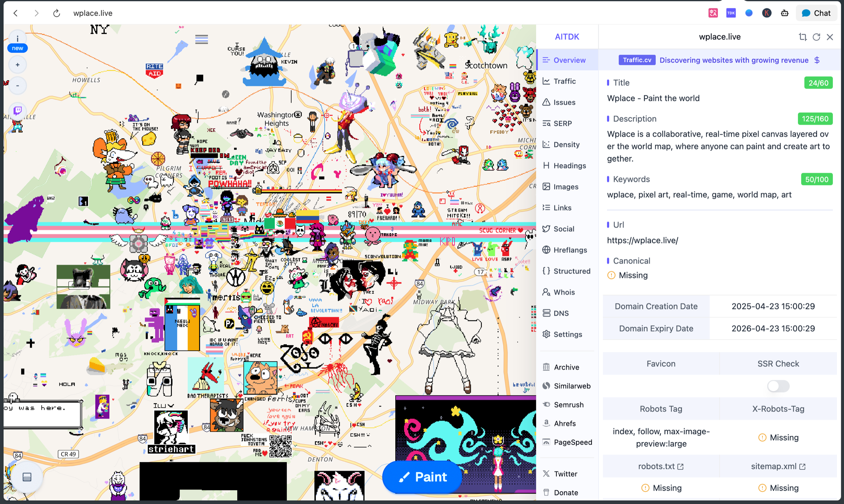Open Similarweb from the sidebar
This screenshot has height=504, width=844.
point(572,386)
